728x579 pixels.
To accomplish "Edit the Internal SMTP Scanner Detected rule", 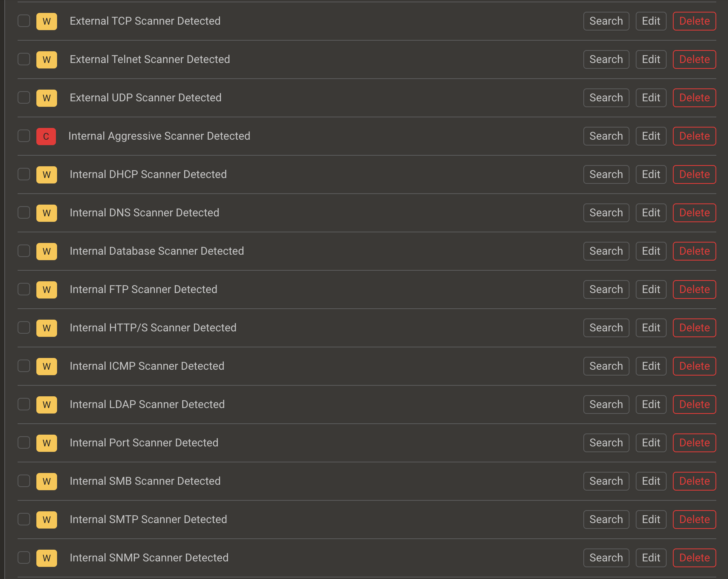I will pyautogui.click(x=651, y=520).
